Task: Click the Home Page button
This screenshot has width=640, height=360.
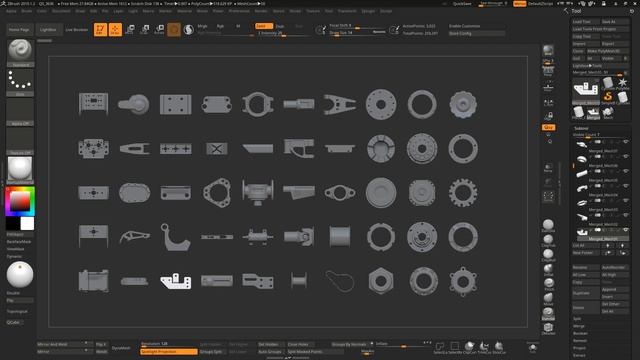Action: (19, 29)
